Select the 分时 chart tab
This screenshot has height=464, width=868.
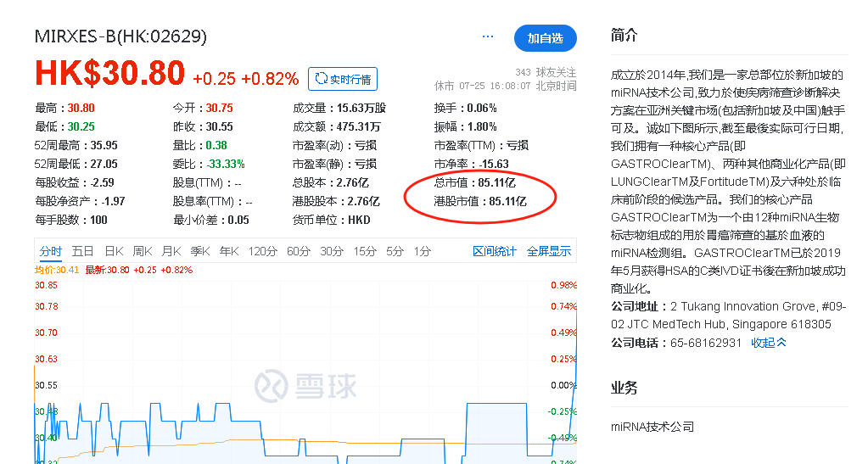click(x=50, y=251)
